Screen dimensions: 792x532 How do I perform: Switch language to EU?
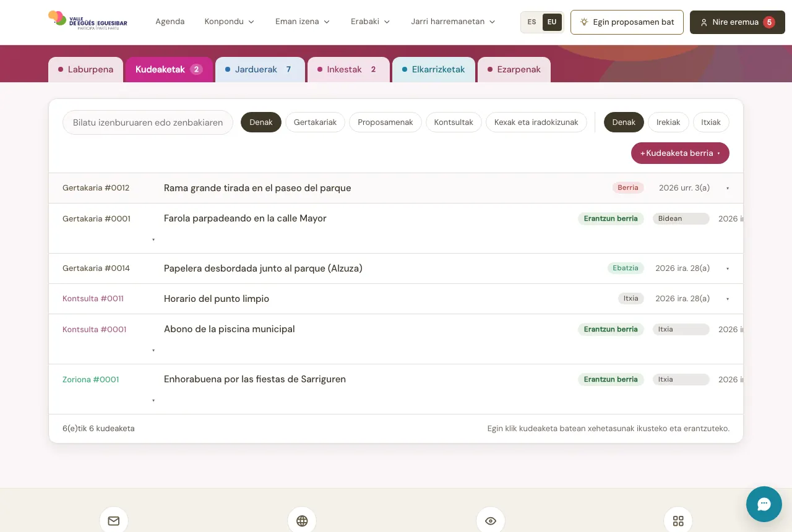click(x=552, y=22)
